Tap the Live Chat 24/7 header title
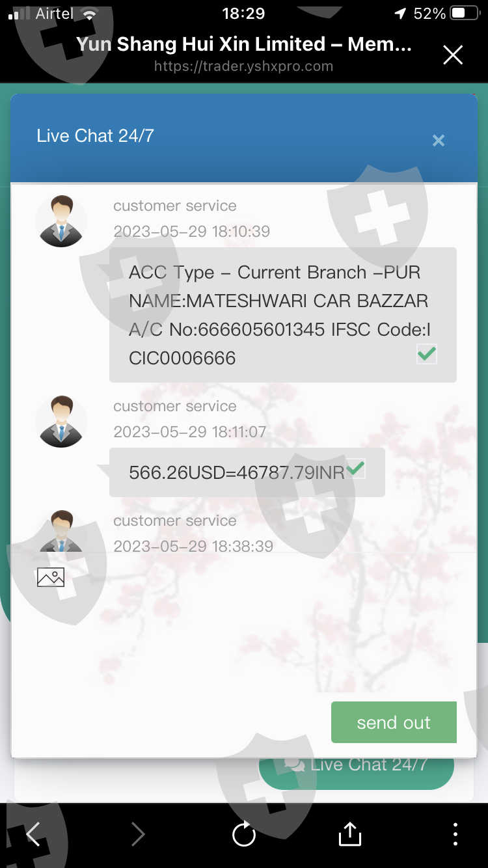488x868 pixels. (x=96, y=135)
